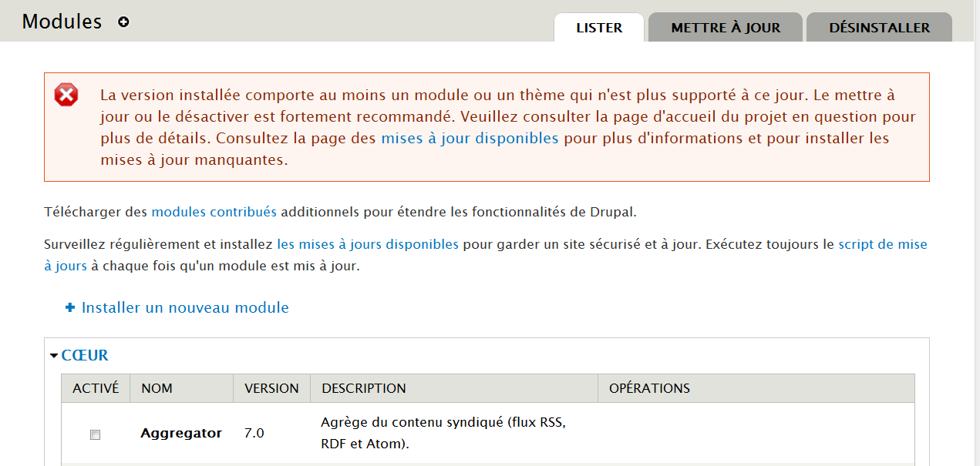Open "les mises à jours disponibles" link below the warning
This screenshot has width=980, height=466.
(368, 244)
